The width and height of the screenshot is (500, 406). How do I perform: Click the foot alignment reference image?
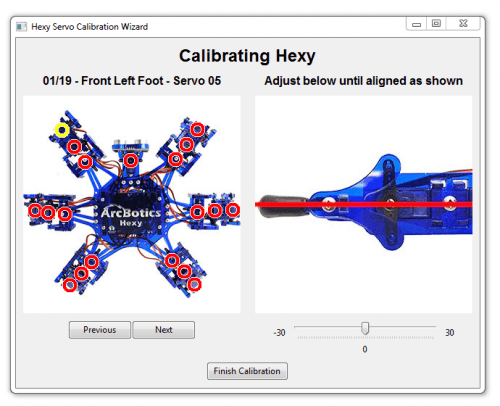(x=364, y=204)
